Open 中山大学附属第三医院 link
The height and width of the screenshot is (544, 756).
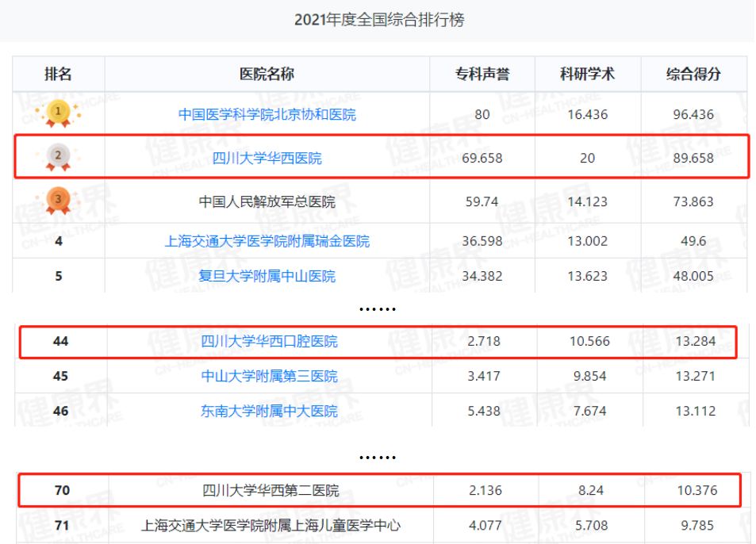click(269, 376)
